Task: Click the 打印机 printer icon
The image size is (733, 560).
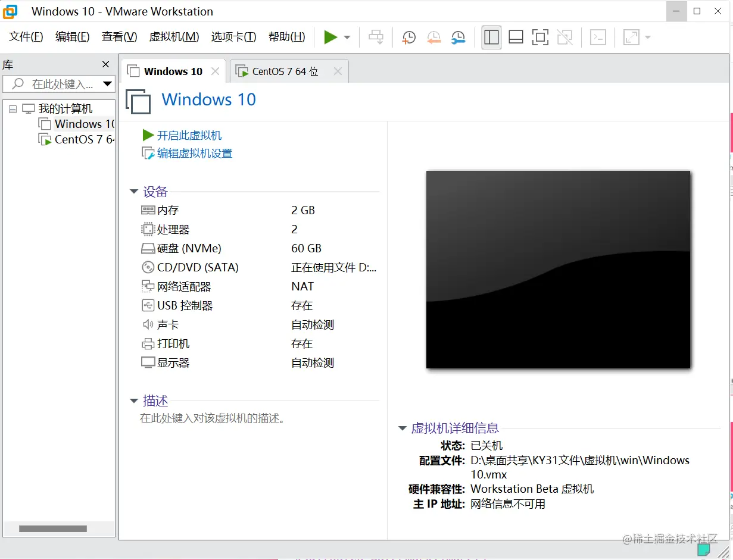Action: click(x=148, y=343)
